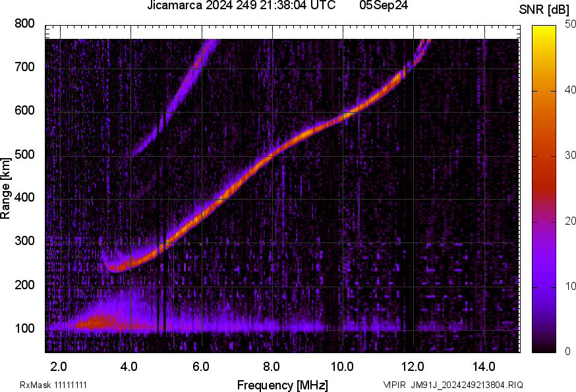Click the colorbar tick label '40'
The height and width of the screenshot is (392, 576).
(570, 90)
